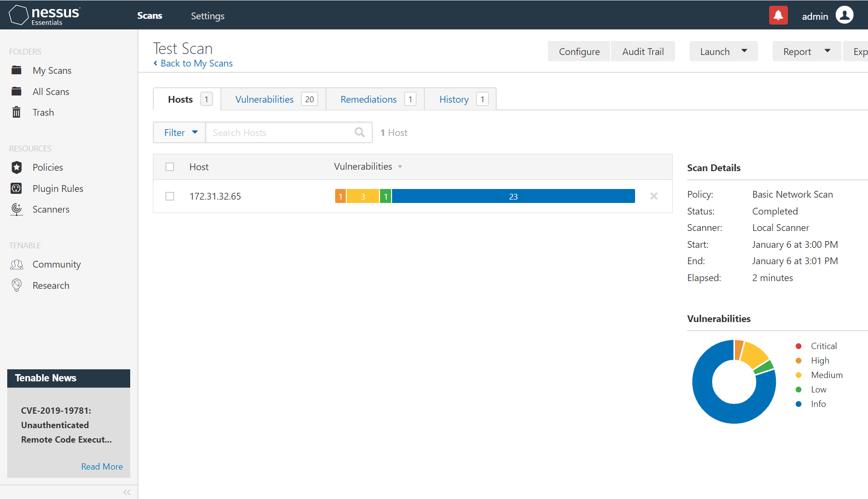Image resolution: width=868 pixels, height=499 pixels.
Task: Switch to the Remediations tab
Action: point(375,99)
